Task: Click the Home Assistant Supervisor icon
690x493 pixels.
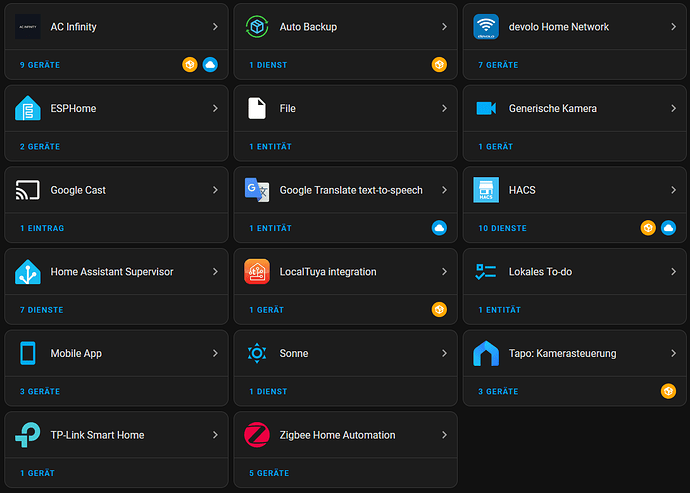Action: pos(28,272)
